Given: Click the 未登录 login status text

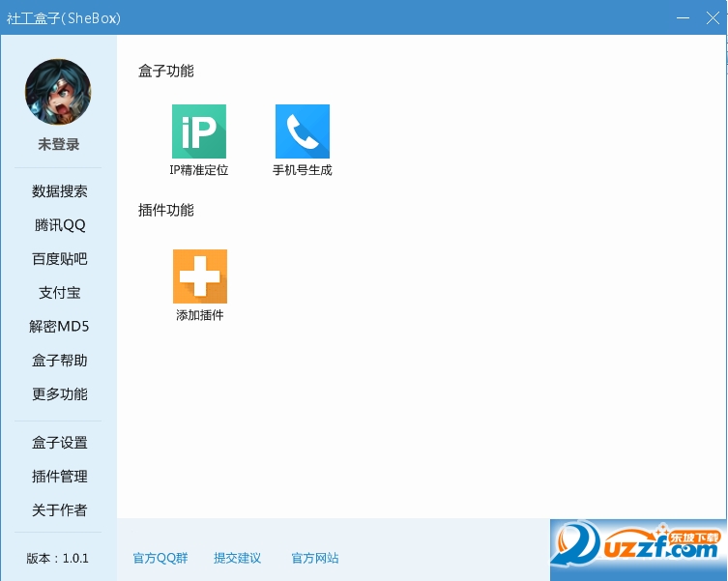Looking at the screenshot, I should click(59, 144).
